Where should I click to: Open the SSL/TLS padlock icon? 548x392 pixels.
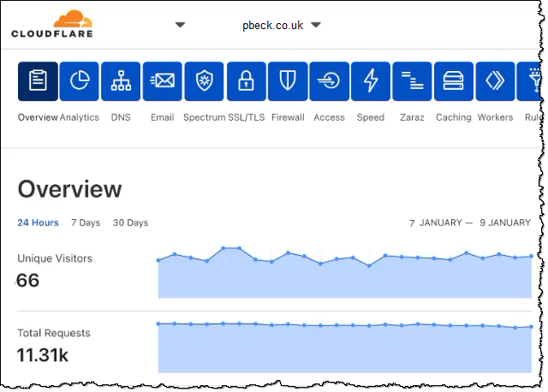pos(246,81)
